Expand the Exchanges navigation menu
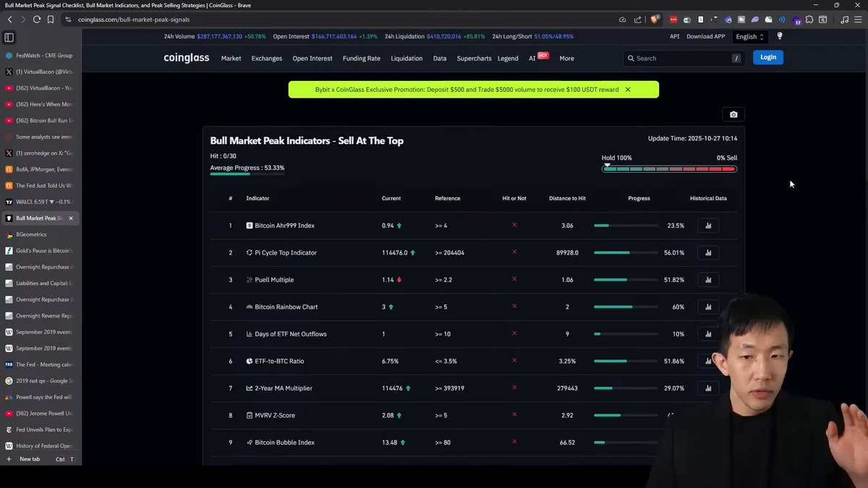 (x=267, y=59)
